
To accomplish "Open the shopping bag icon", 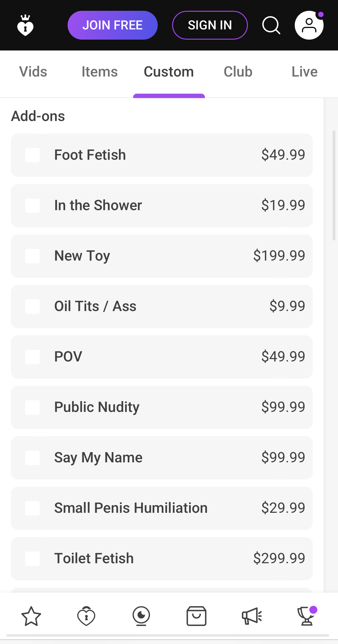I will (196, 616).
